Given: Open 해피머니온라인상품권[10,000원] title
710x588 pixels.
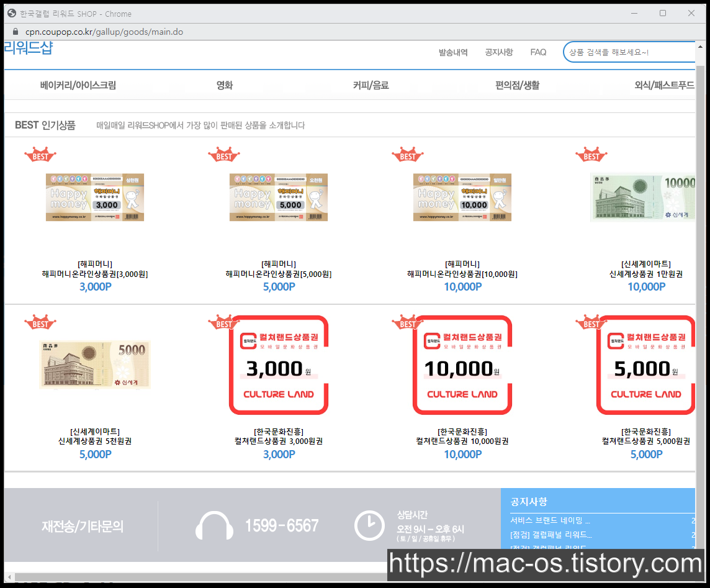Looking at the screenshot, I should tap(462, 274).
